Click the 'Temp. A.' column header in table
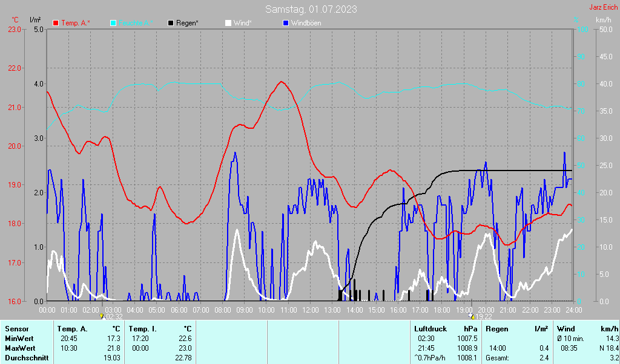Screen dimensions: 620x364 pyautogui.click(x=73, y=329)
